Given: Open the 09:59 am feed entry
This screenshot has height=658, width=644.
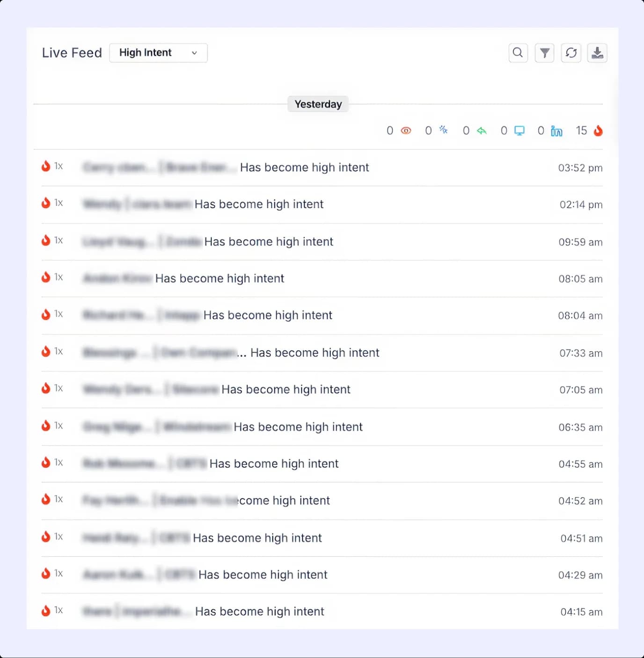Looking at the screenshot, I should coord(269,242).
